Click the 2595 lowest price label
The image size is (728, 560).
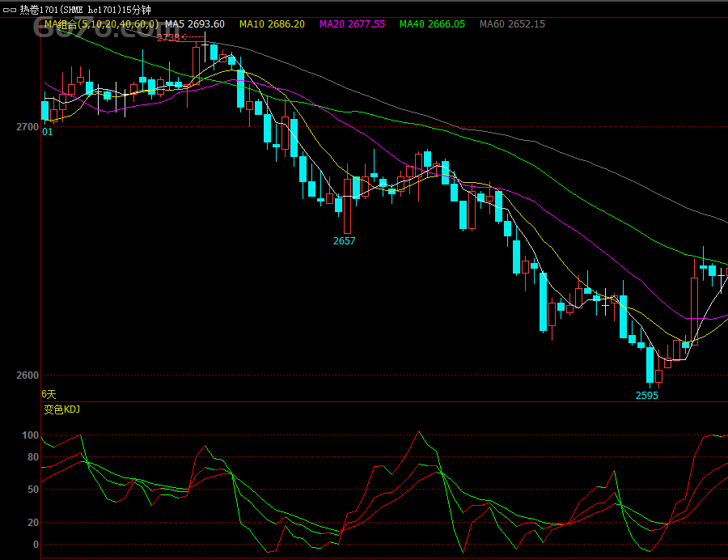point(646,396)
